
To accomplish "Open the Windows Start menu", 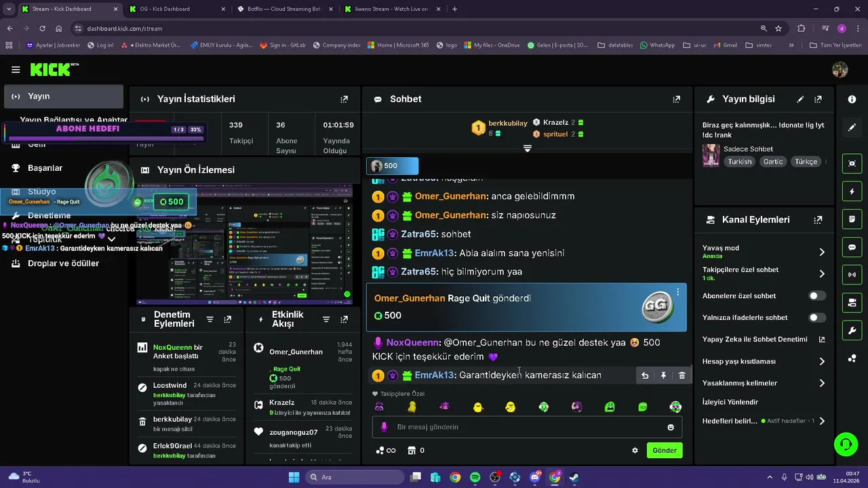I will click(294, 477).
